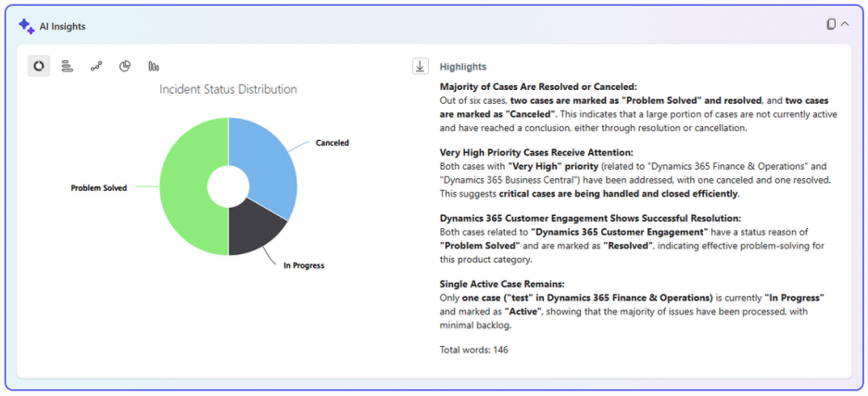Screen dimensions: 868x396
Task: Download the chart using the arrow icon
Action: point(421,66)
